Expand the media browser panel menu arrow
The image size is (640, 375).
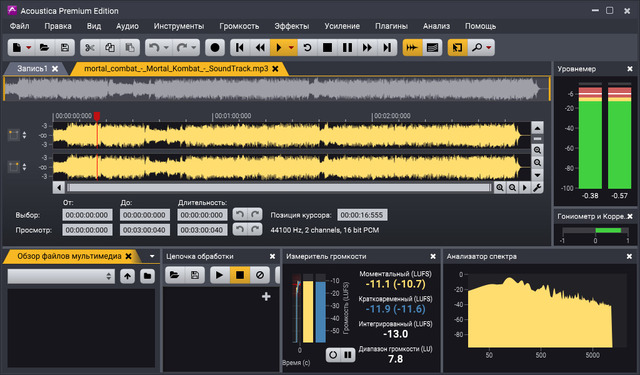coord(152,256)
